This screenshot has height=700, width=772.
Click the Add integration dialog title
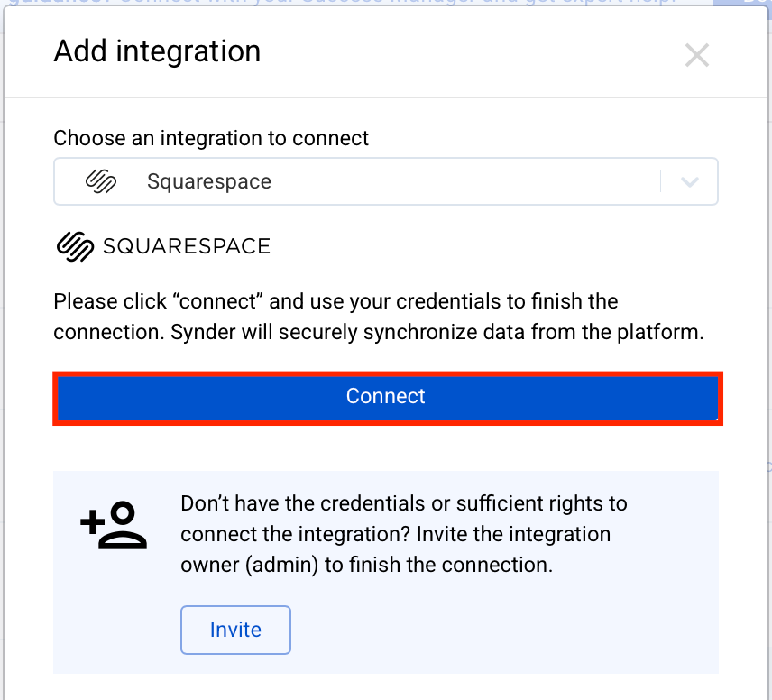[156, 51]
